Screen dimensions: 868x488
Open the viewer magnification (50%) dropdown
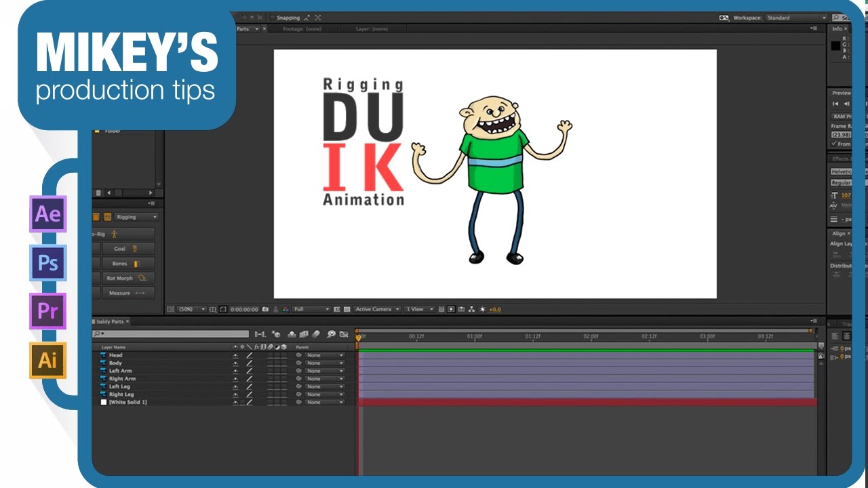[192, 309]
